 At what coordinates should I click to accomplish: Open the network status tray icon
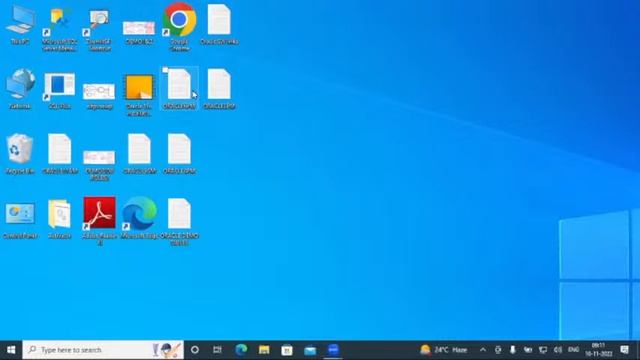(543, 350)
